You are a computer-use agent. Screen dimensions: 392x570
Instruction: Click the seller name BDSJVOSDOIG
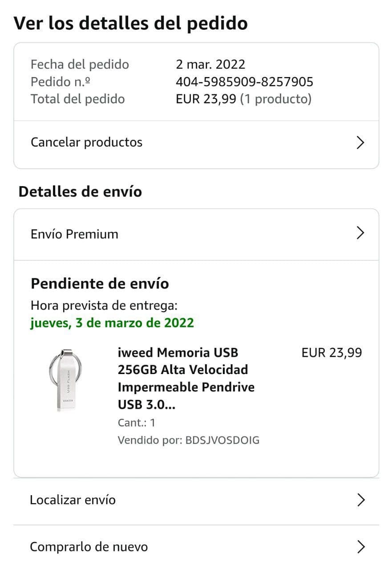pyautogui.click(x=222, y=440)
